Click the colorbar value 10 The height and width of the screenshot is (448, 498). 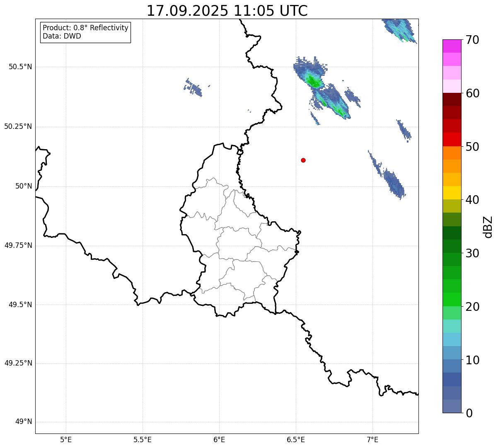pyautogui.click(x=472, y=360)
